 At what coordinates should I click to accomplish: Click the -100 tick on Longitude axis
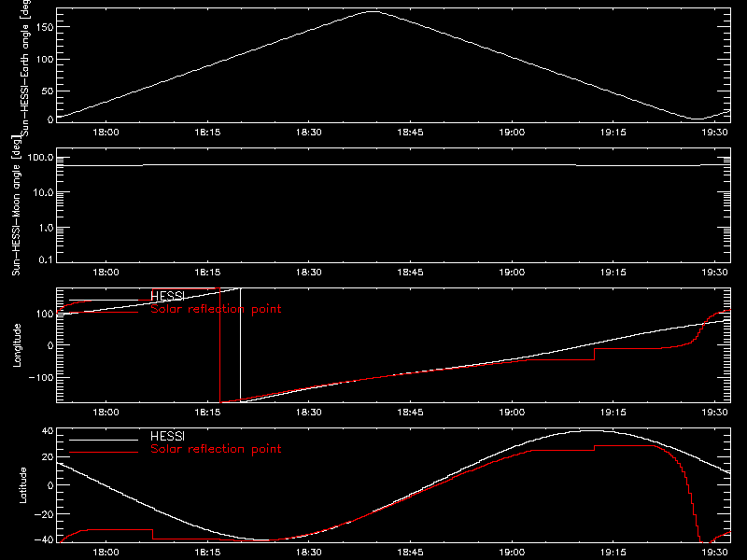(x=41, y=377)
